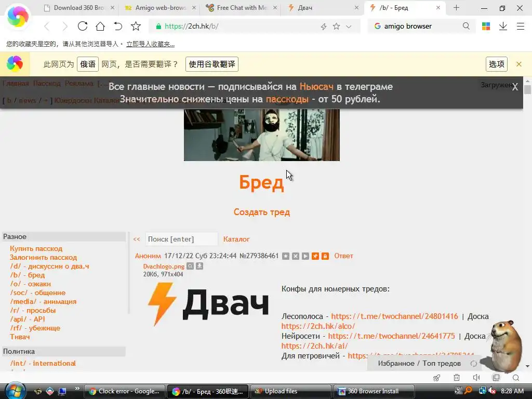
Task: Dismiss the yellow translation bar
Action: (519, 64)
